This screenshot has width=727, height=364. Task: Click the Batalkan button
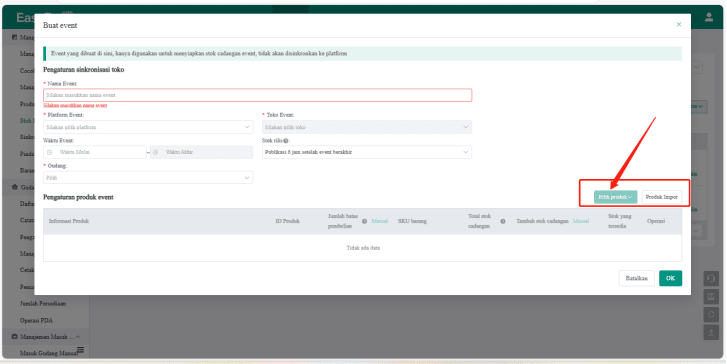coord(636,278)
